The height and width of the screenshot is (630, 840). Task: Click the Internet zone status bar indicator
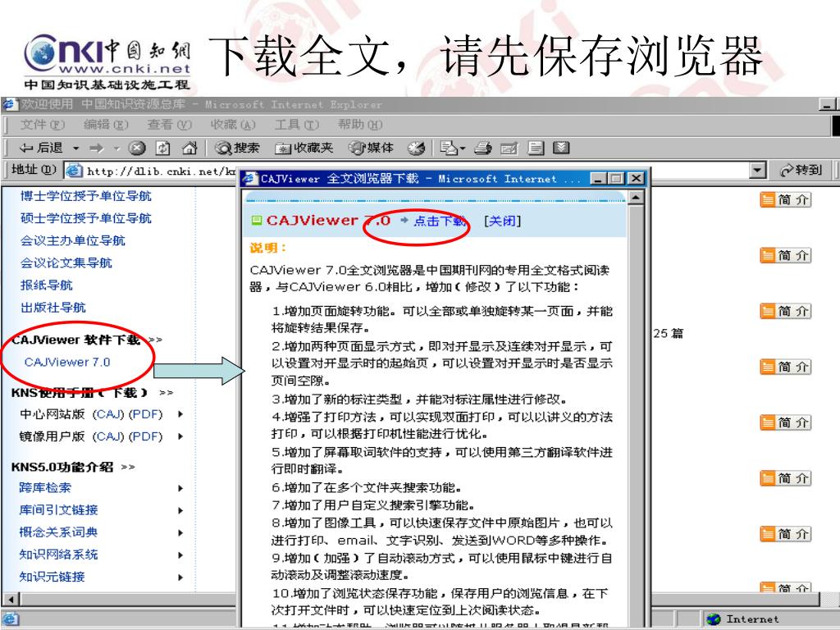(x=742, y=619)
